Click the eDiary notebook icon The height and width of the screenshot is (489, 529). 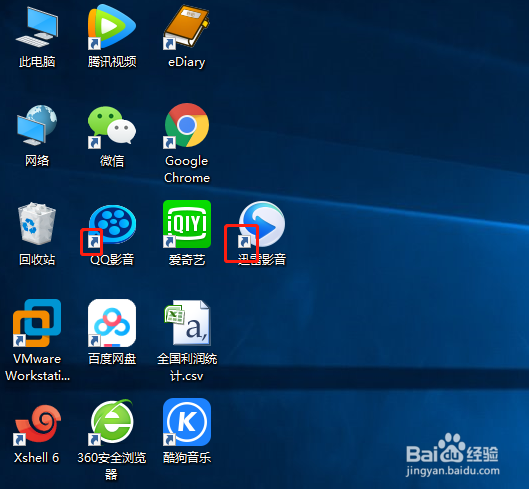click(186, 27)
